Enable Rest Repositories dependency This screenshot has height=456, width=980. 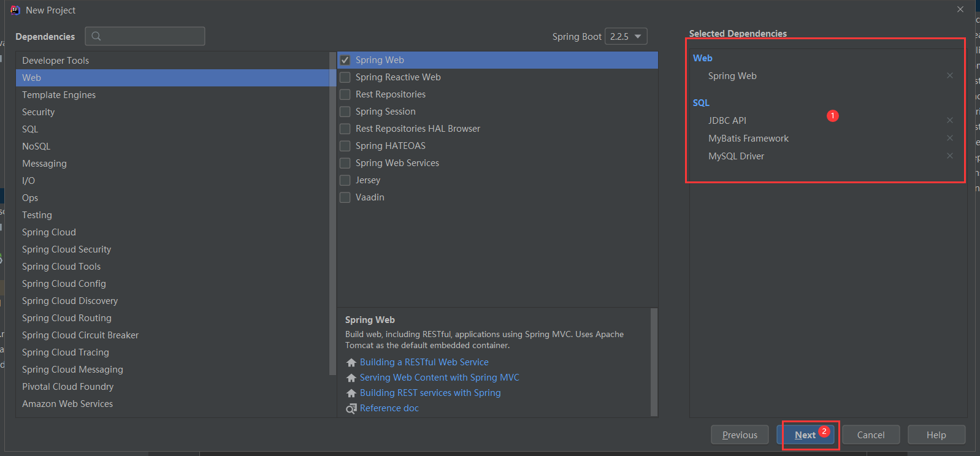click(x=345, y=94)
